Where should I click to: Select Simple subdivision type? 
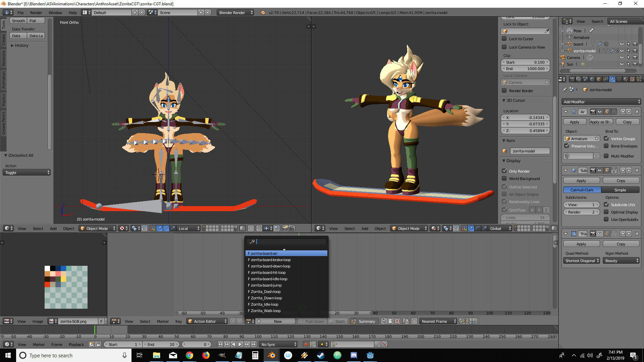coord(620,190)
